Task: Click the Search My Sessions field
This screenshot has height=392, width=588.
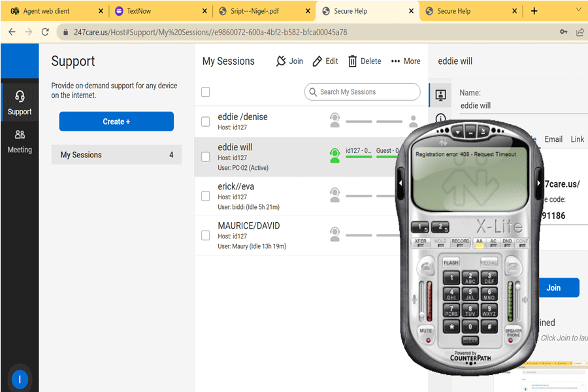Action: [362, 92]
